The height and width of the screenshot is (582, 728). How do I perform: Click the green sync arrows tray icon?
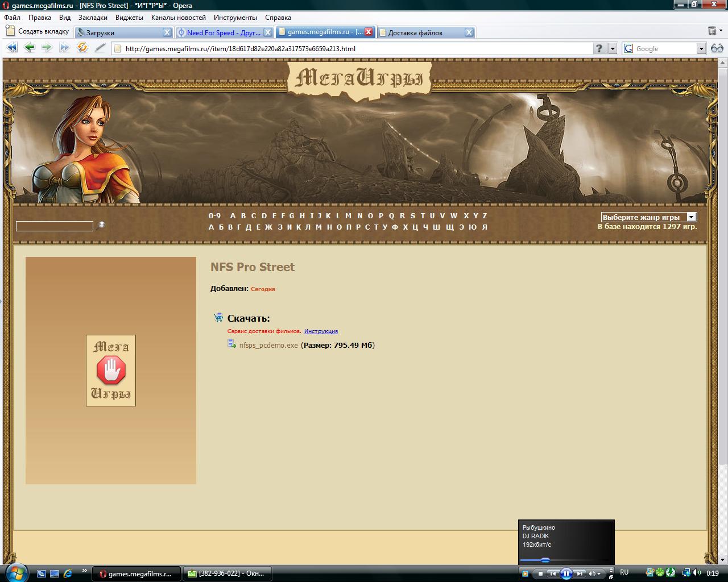click(x=671, y=573)
